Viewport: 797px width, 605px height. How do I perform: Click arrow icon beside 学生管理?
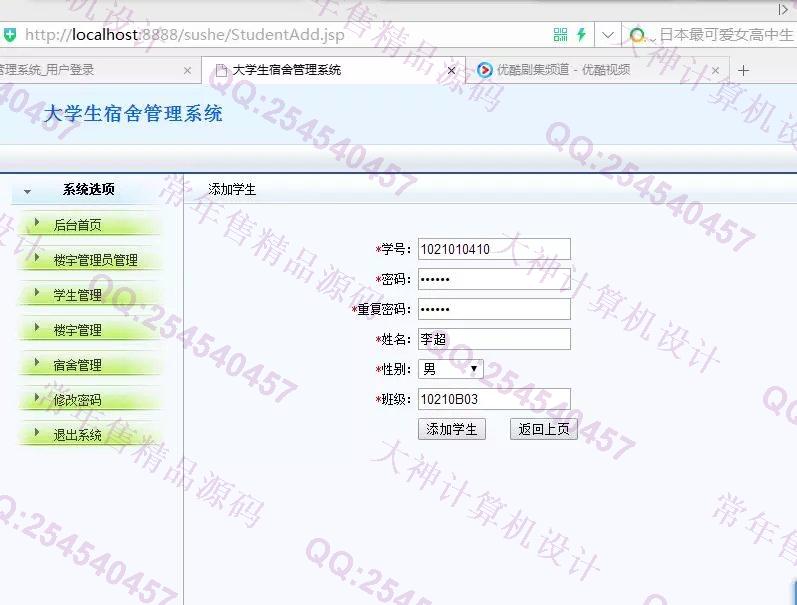tap(37, 292)
